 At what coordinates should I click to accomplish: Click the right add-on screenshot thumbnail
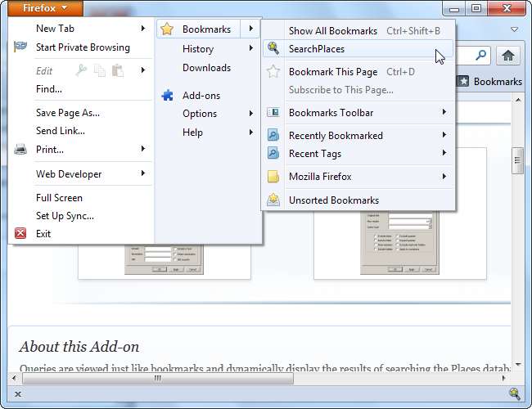coord(399,242)
